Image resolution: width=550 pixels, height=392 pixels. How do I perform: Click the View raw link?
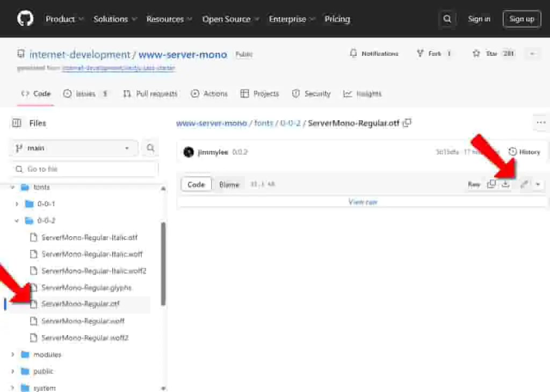point(363,201)
